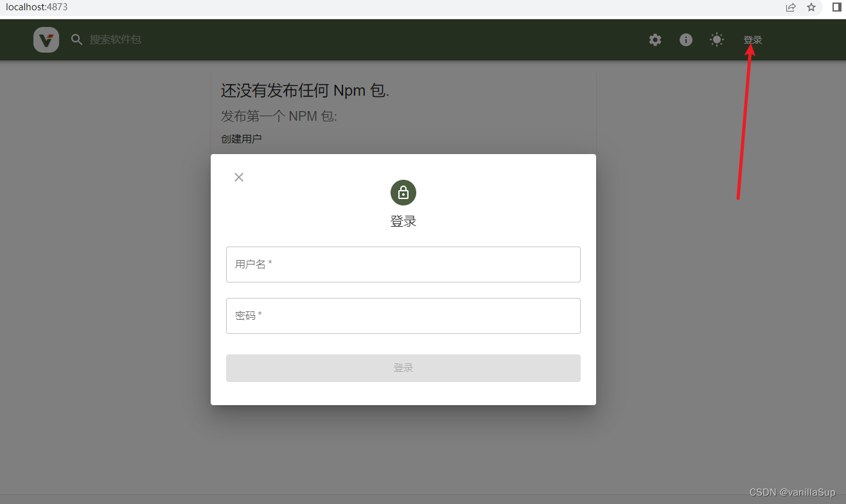Click the 密码 password field
Viewport: 846px width, 504px height.
[403, 316]
